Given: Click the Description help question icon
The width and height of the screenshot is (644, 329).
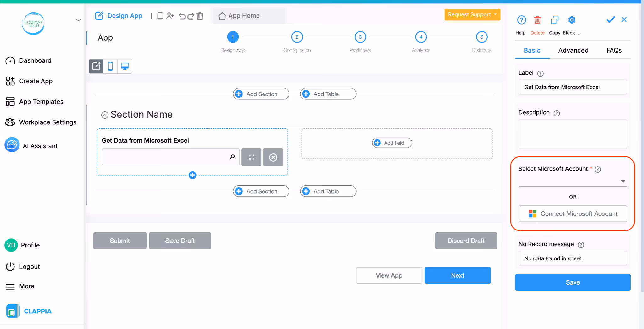Looking at the screenshot, I should (557, 113).
